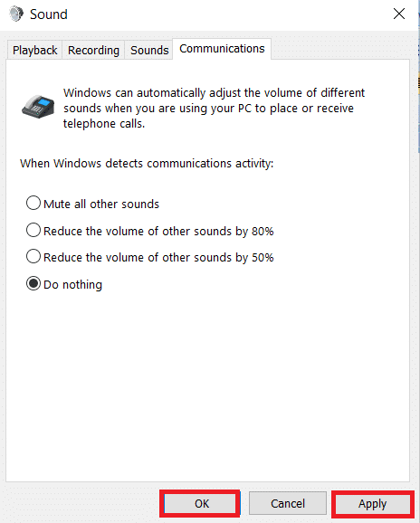Confirm changes with the OK button
420x523 pixels.
coord(200,503)
